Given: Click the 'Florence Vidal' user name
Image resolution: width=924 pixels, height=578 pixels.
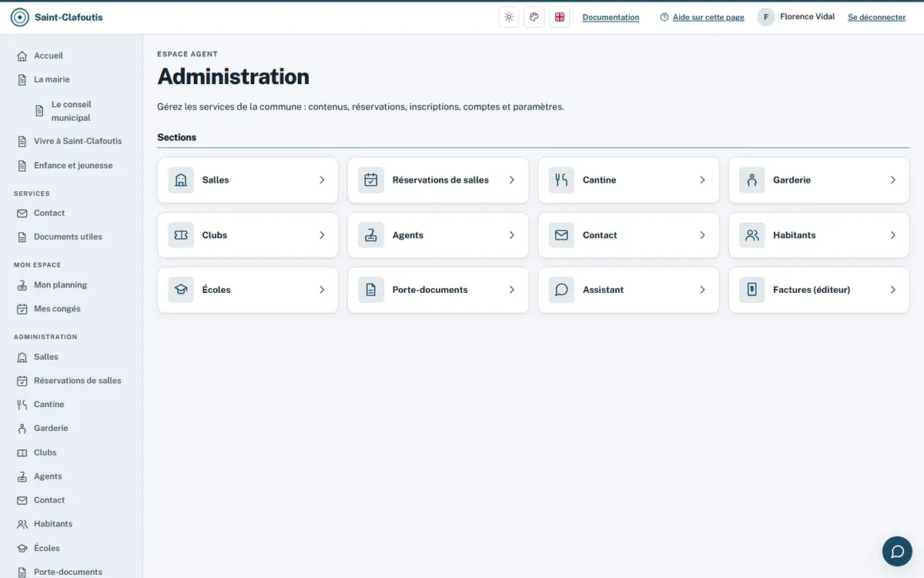Looking at the screenshot, I should (x=807, y=17).
